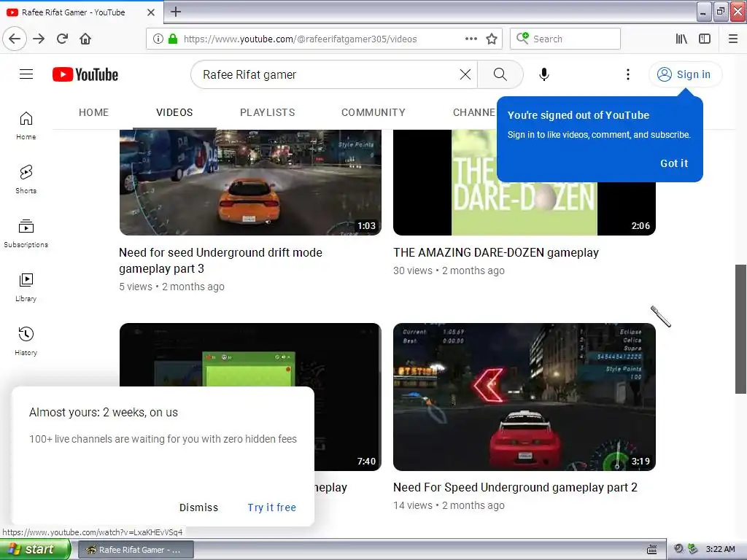Screen dimensions: 747x560
Task: Select the VIDEOS tab
Action: coord(174,112)
